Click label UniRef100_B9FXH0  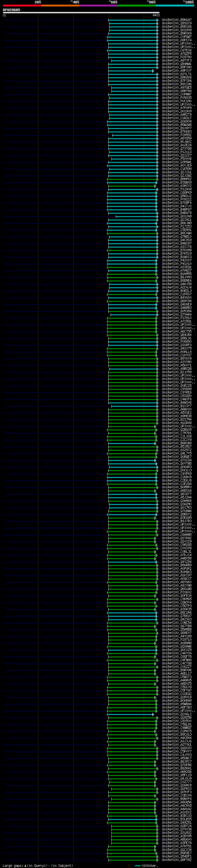[177, 67]
